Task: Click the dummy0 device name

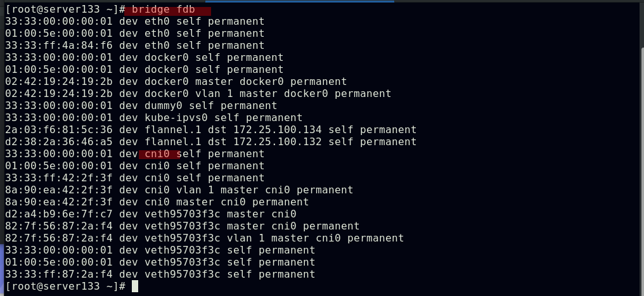Action: tap(163, 106)
